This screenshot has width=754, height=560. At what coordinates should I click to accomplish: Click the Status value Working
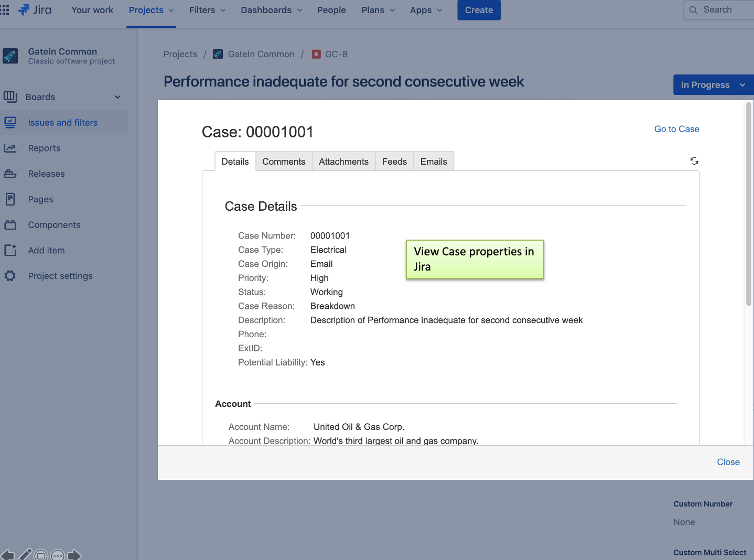coord(327,292)
